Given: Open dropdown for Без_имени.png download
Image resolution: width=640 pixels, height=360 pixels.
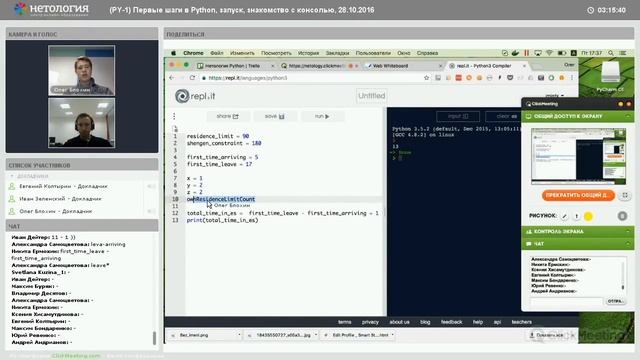Looking at the screenshot, I should tap(239, 335).
